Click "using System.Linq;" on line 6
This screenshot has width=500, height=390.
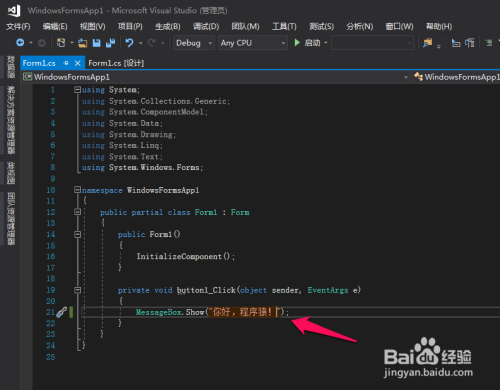[122, 145]
